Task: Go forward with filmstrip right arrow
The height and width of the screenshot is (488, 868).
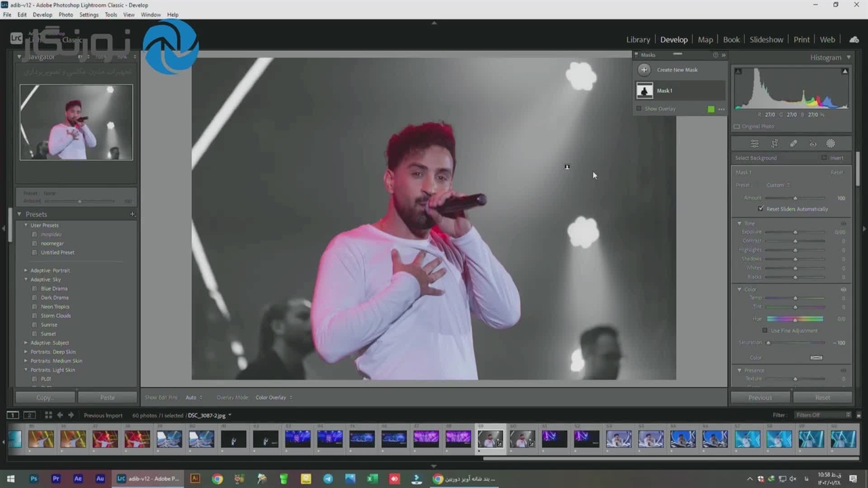Action: tap(71, 415)
